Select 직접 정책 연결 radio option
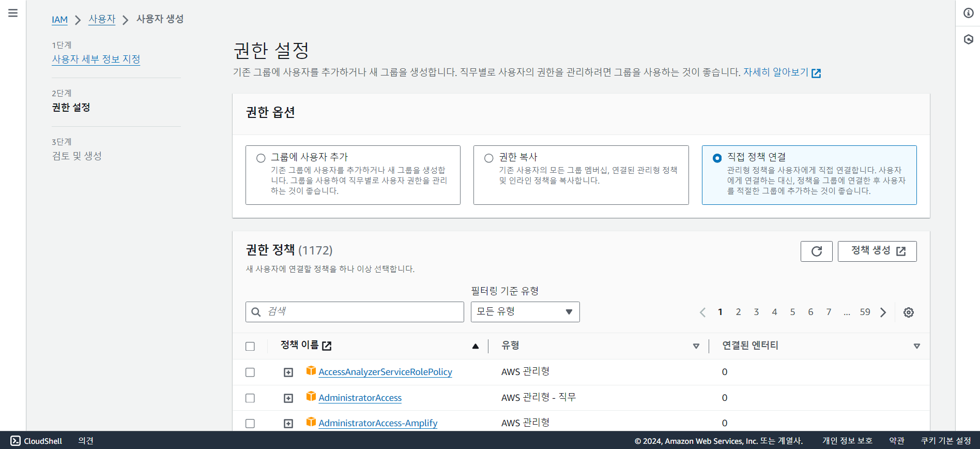Image resolution: width=980 pixels, height=449 pixels. click(717, 158)
